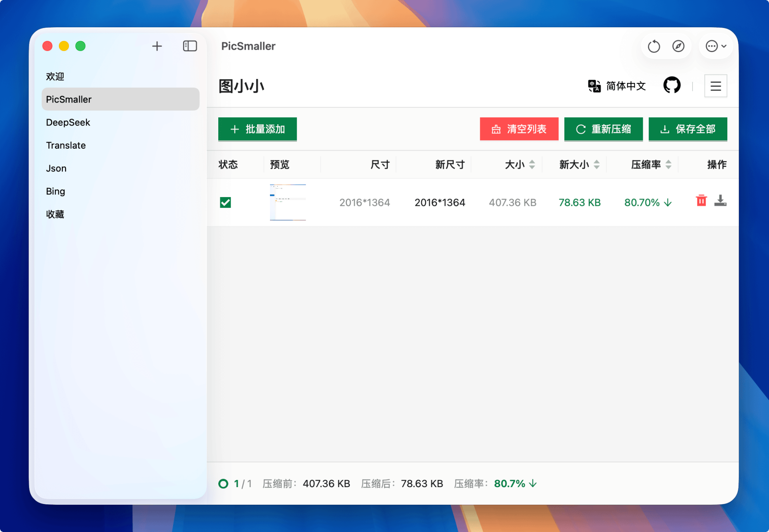The image size is (769, 532).
Task: Select PicSmaller in the sidebar
Action: coord(68,99)
